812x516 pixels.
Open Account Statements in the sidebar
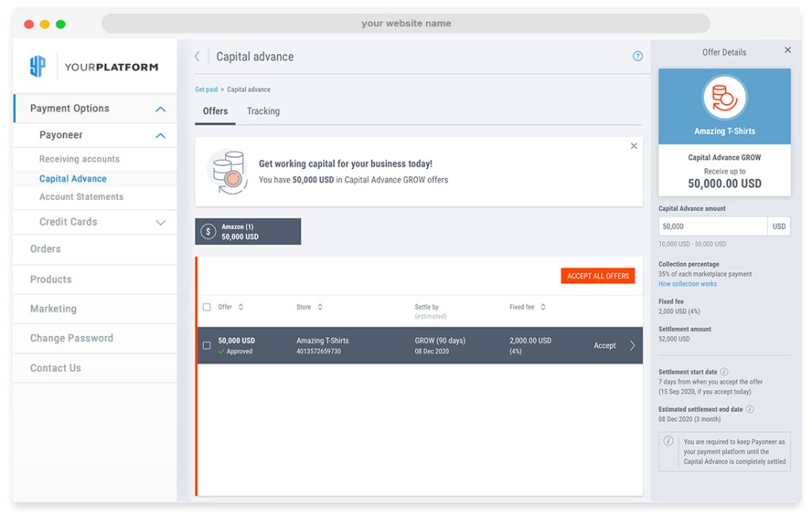82,197
